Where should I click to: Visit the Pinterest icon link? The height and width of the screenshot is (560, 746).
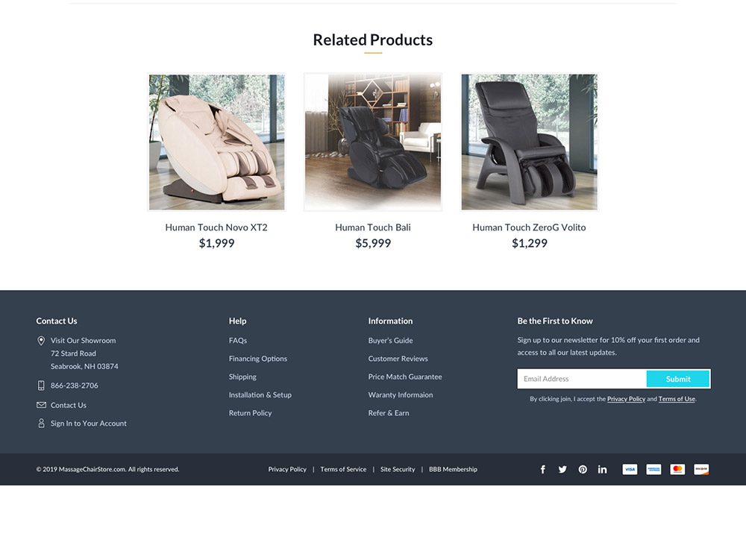[x=583, y=469]
